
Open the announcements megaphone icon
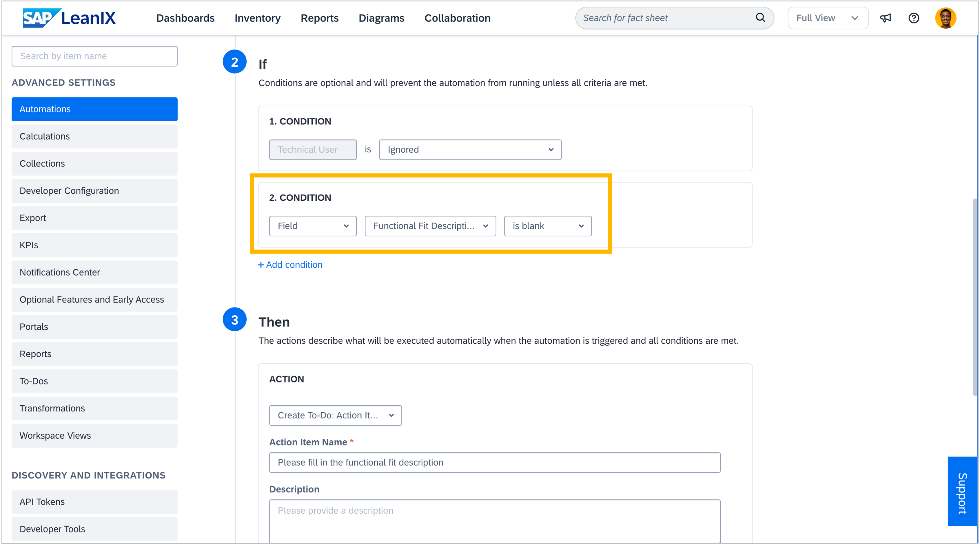(x=885, y=18)
